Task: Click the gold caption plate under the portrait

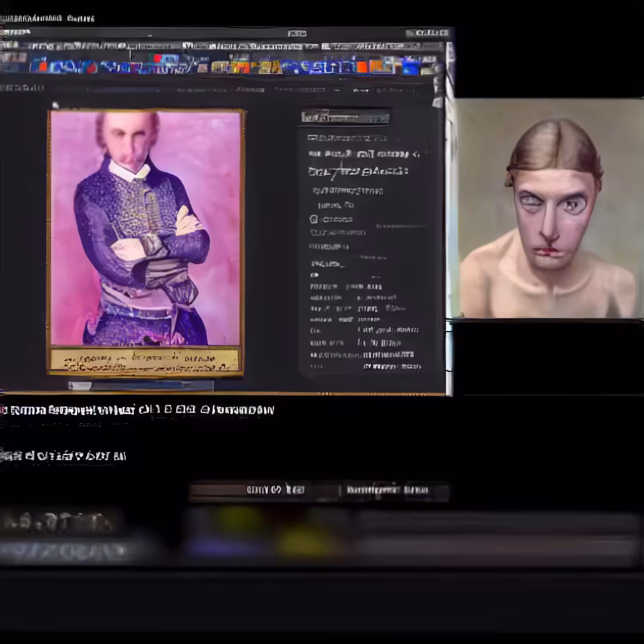Action: pos(145,360)
